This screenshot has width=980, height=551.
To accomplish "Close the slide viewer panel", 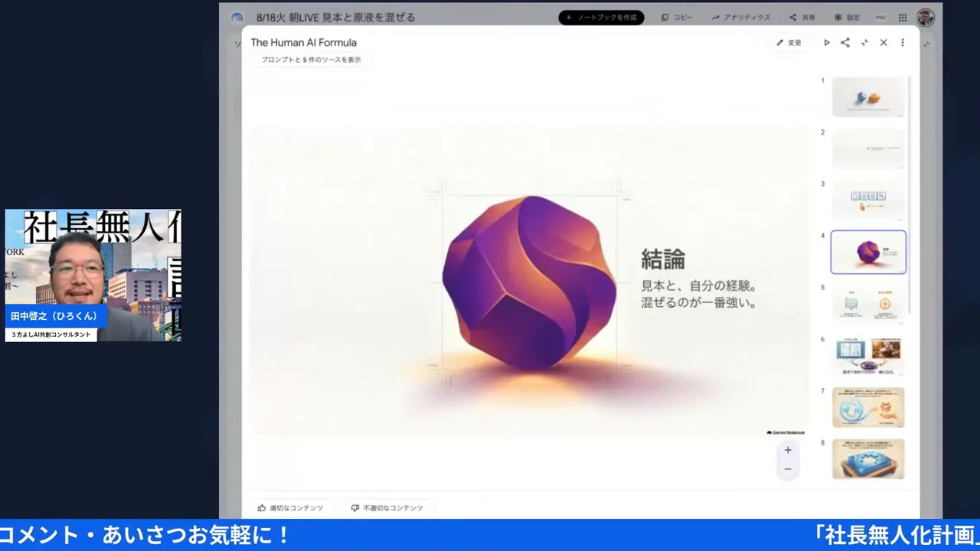I will pyautogui.click(x=884, y=43).
